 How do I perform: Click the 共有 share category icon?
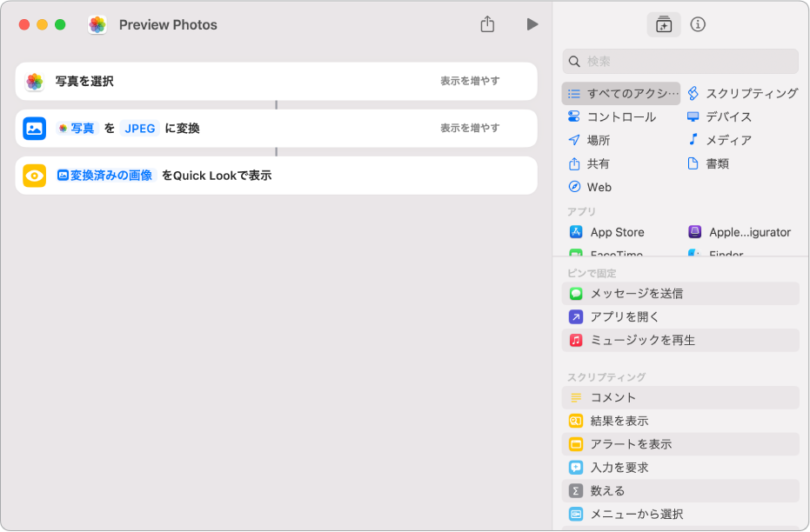pos(574,163)
